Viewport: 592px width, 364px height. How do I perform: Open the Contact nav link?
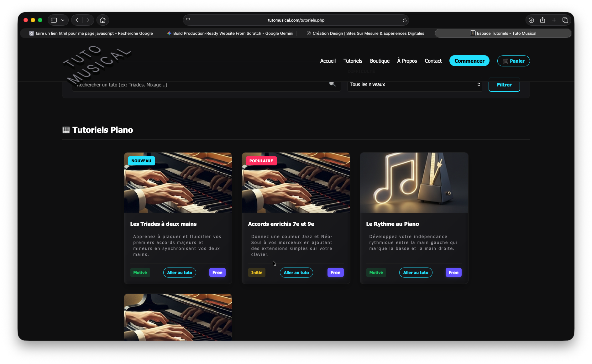point(433,61)
